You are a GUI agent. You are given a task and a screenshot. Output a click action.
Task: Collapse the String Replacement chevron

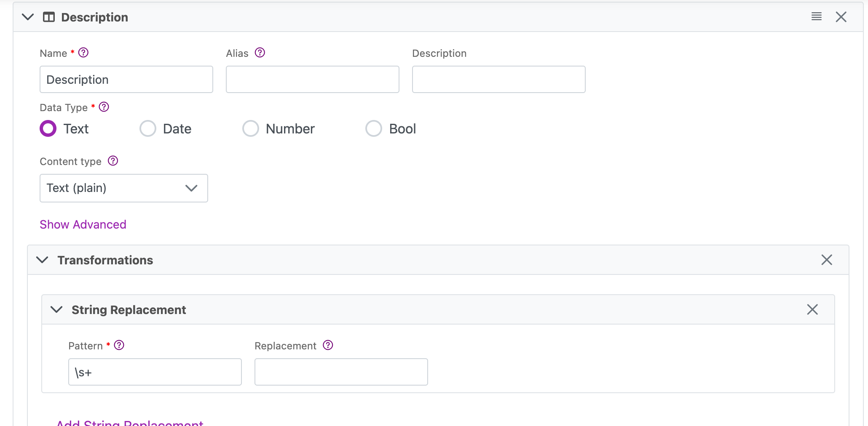pyautogui.click(x=56, y=309)
